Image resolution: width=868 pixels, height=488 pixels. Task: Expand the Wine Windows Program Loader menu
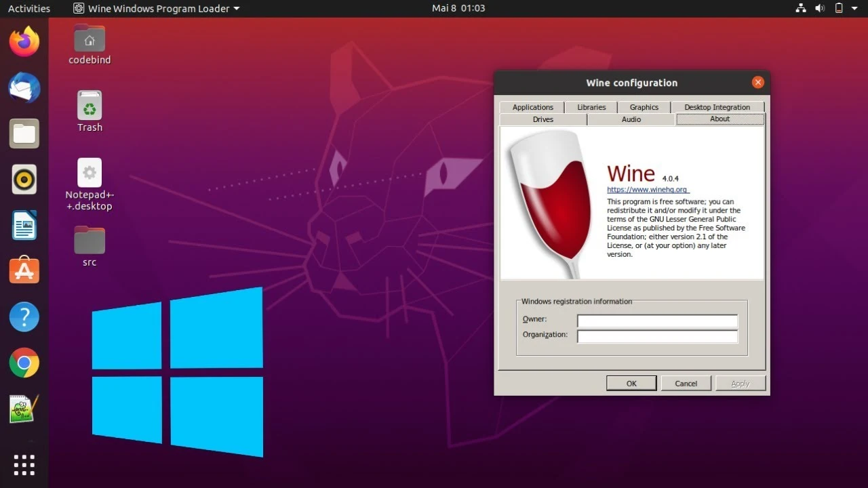[156, 8]
